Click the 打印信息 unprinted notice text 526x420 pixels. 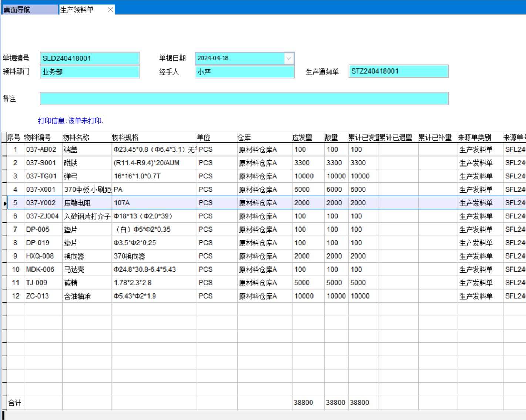[x=70, y=121]
